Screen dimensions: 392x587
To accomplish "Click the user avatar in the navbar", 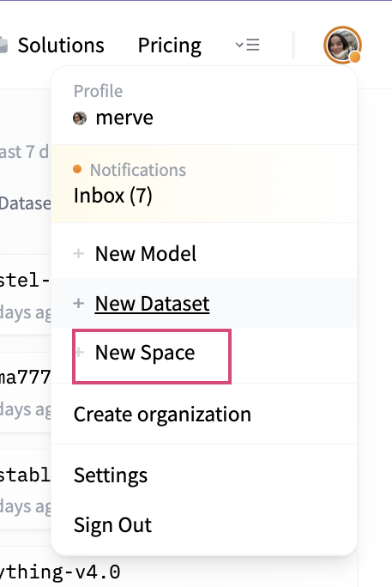I will 342,45.
